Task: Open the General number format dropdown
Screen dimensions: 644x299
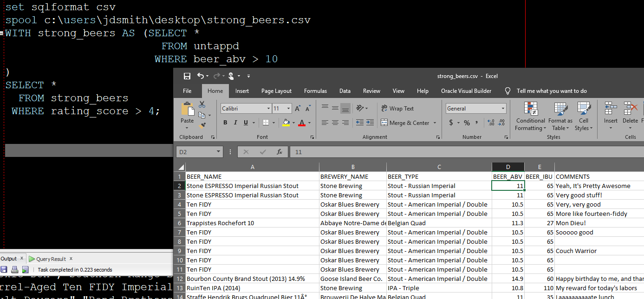Action: (x=503, y=109)
